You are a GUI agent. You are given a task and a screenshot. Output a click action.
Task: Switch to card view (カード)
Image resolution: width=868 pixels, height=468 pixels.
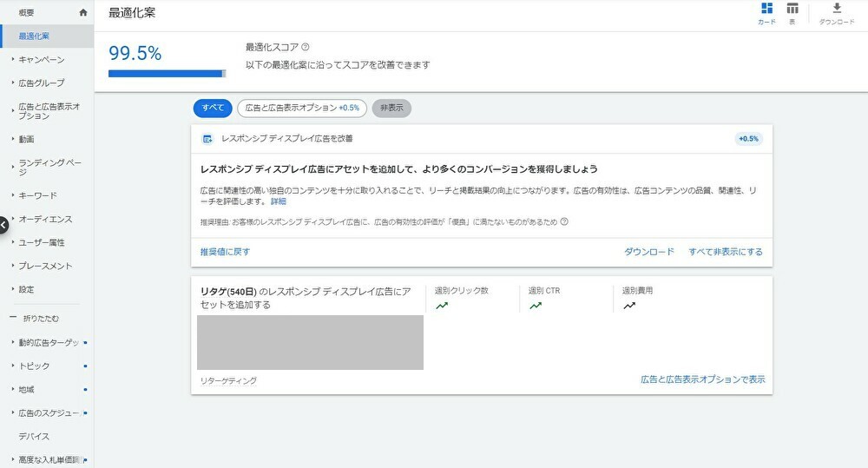[x=766, y=14]
